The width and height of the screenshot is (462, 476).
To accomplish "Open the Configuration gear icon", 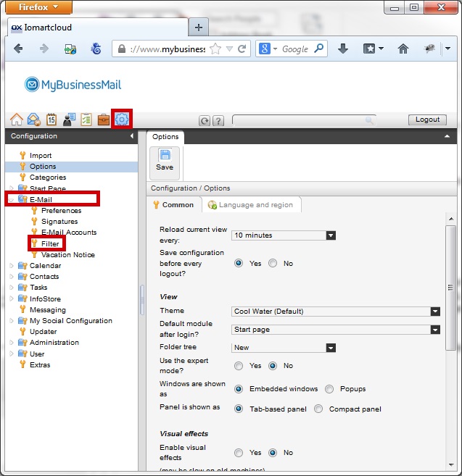I will (x=122, y=120).
